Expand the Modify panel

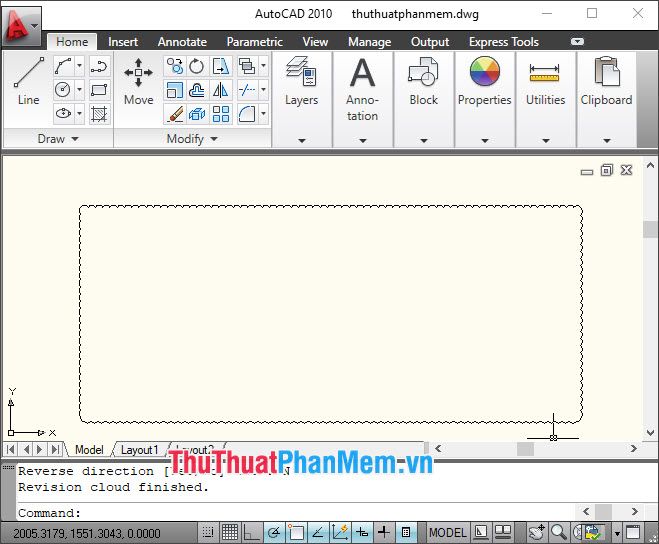coord(192,138)
